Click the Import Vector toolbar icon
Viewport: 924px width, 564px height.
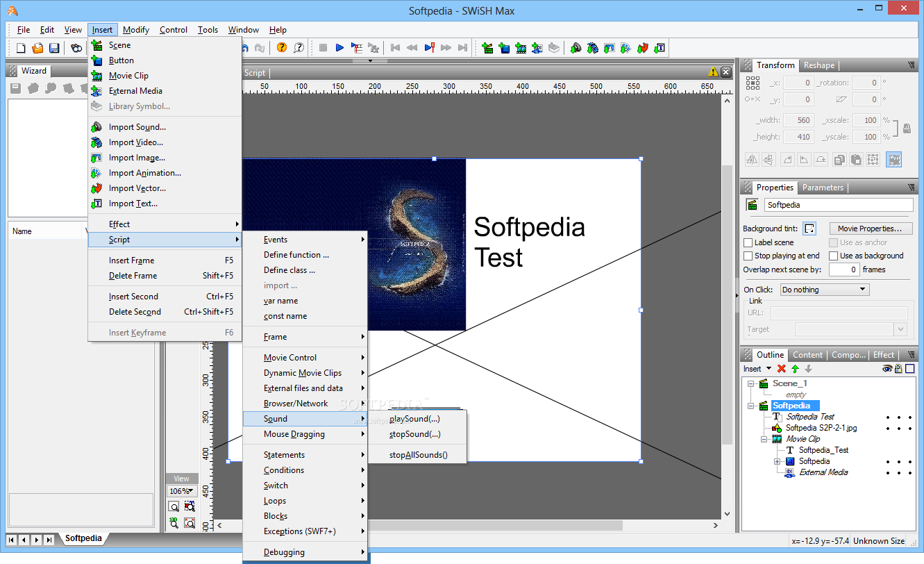pos(643,48)
